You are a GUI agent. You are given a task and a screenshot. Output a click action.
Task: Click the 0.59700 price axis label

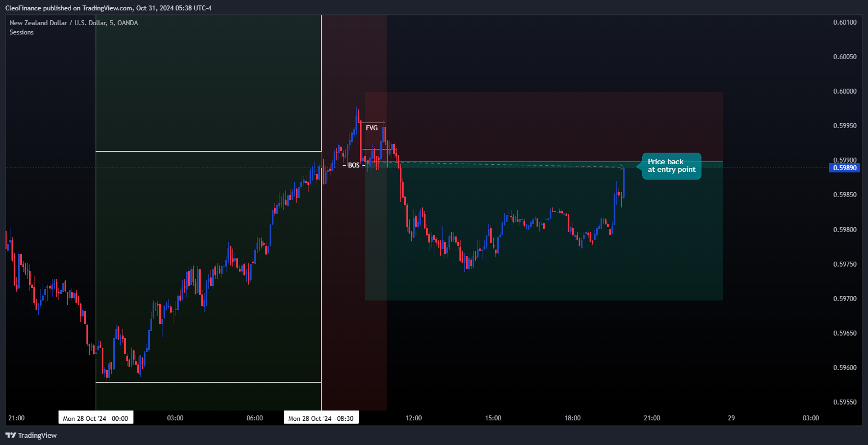pyautogui.click(x=845, y=299)
